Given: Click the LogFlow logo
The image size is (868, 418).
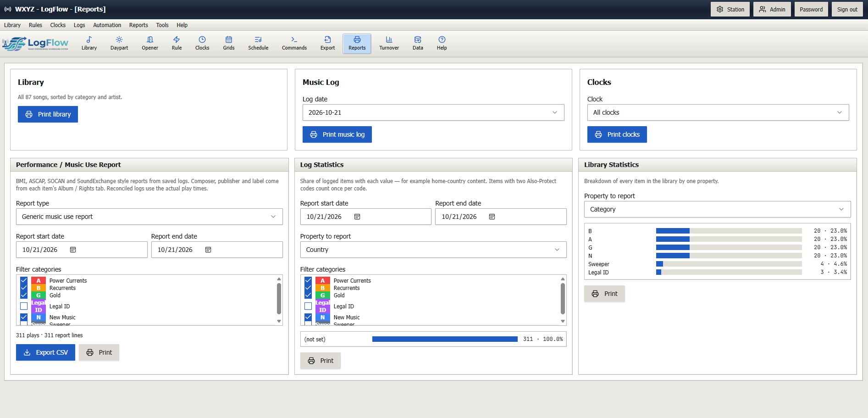Looking at the screenshot, I should tap(35, 44).
